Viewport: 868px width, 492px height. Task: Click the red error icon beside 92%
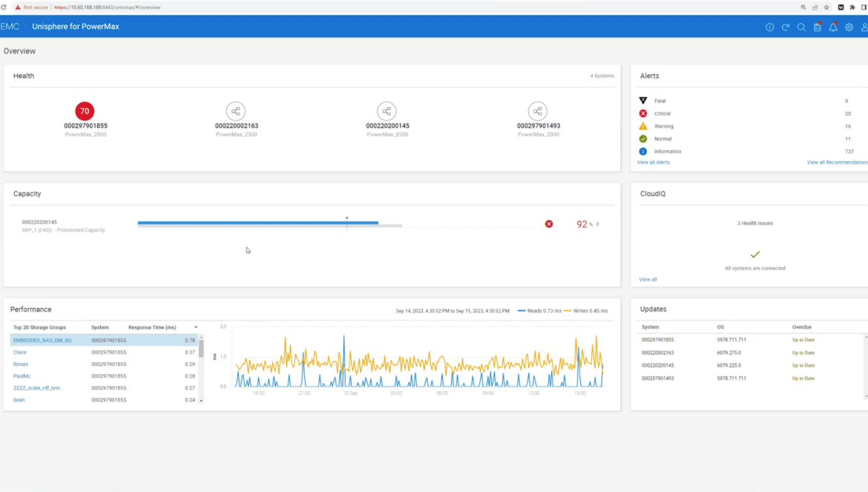click(x=548, y=224)
